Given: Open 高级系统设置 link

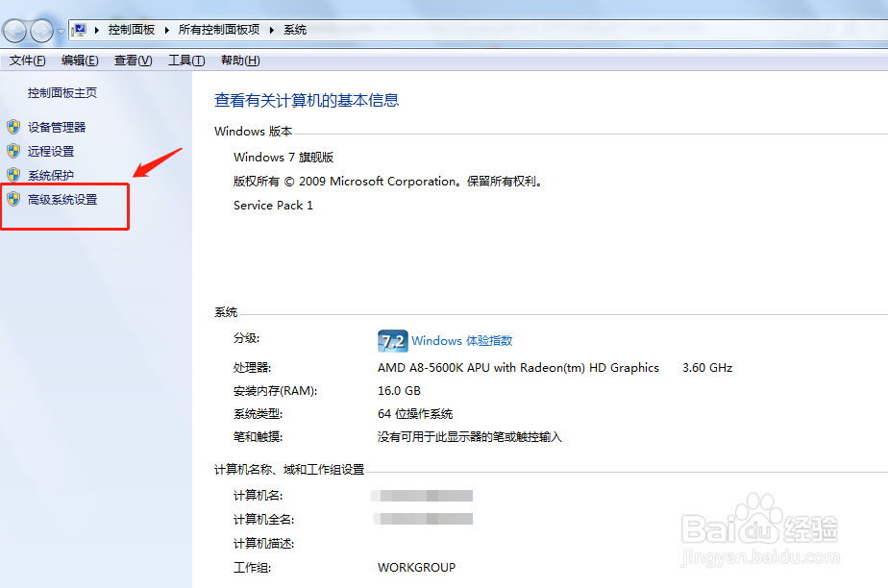Looking at the screenshot, I should [62, 199].
